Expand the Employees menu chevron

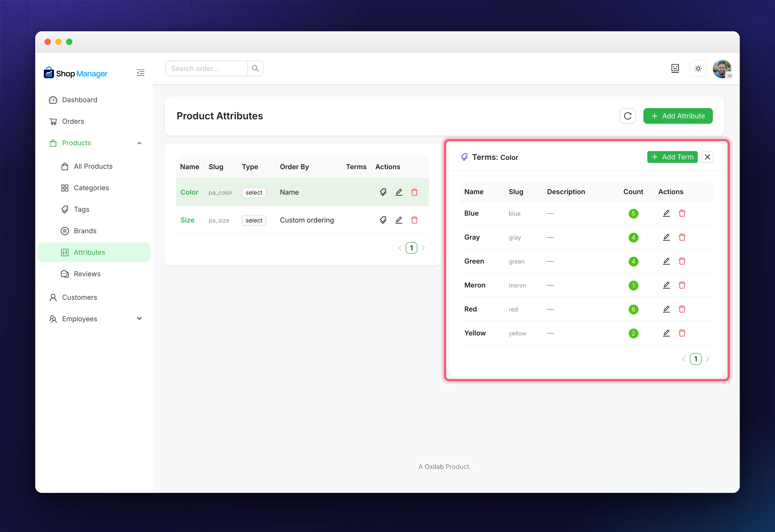click(139, 319)
